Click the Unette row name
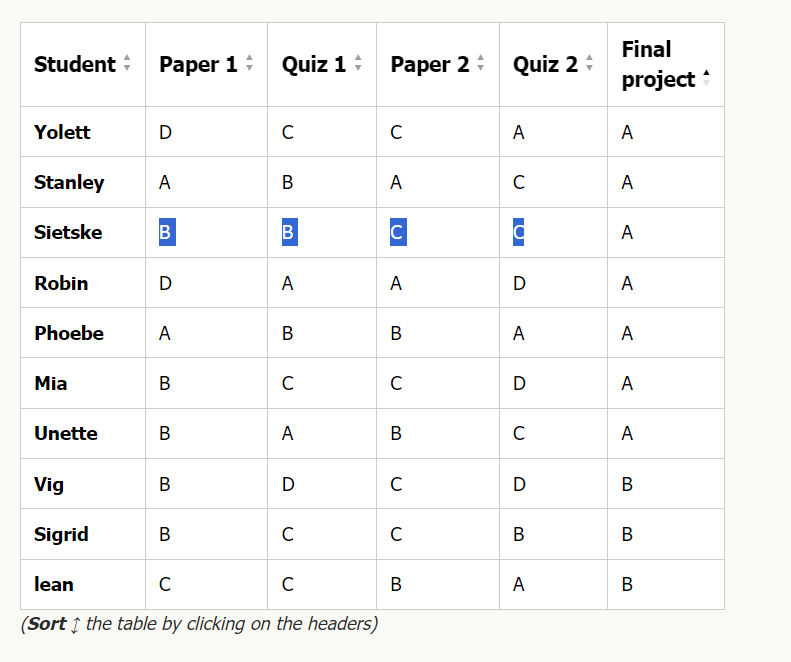Screen dimensions: 791x662 point(66,433)
